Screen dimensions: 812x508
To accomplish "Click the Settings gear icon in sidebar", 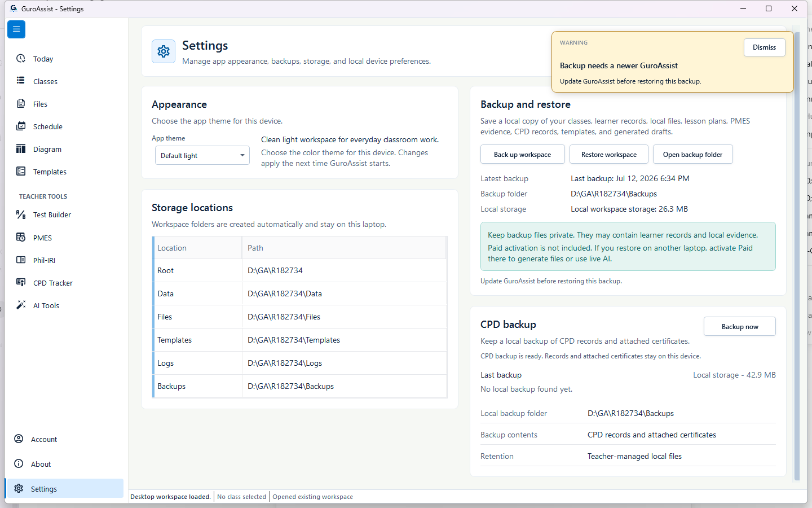I will coord(19,489).
